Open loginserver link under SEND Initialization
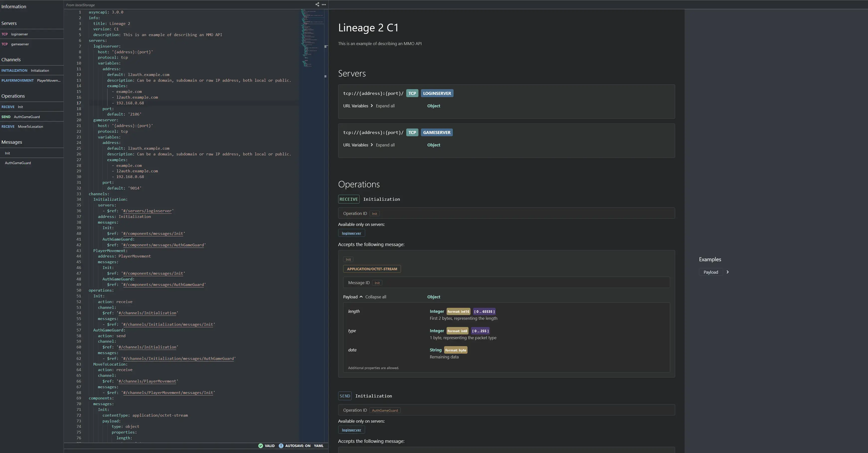868x453 pixels. [x=351, y=430]
